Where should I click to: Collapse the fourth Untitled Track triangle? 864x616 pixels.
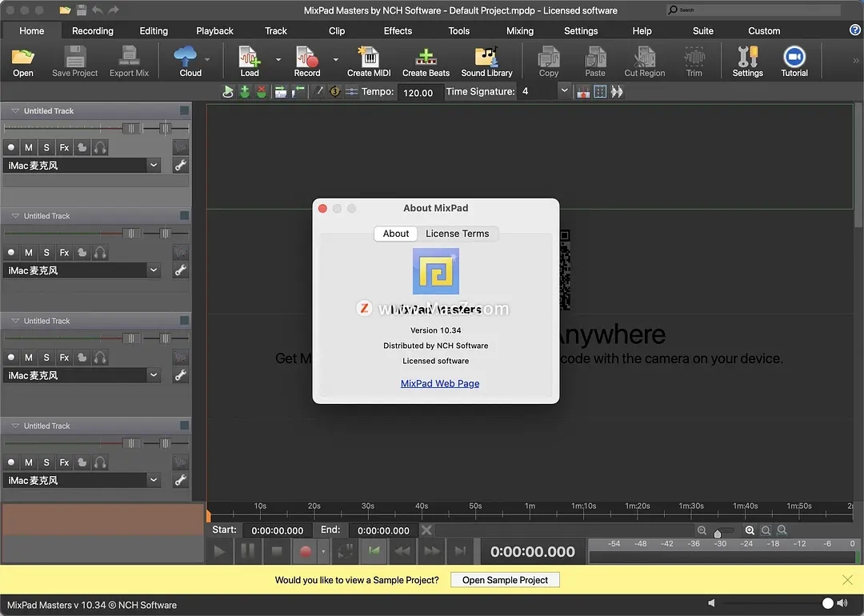click(15, 426)
